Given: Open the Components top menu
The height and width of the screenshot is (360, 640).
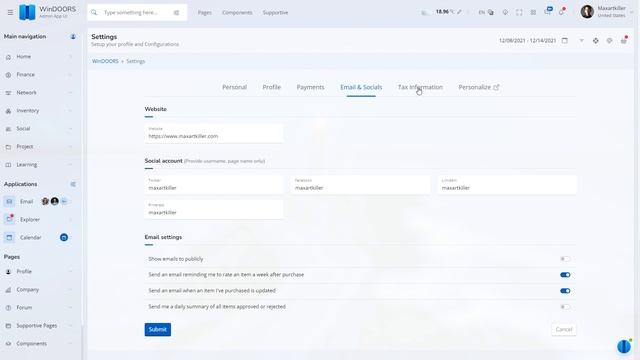Looking at the screenshot, I should point(237,13).
